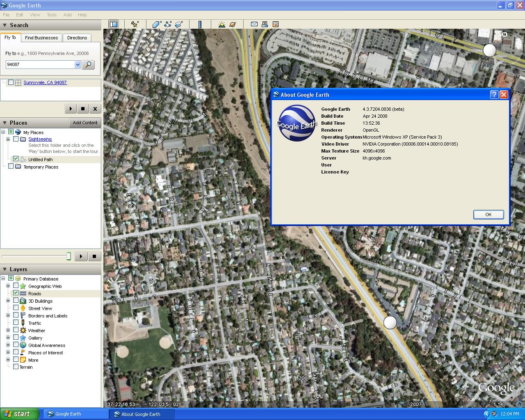Collapse the Layers panel triangle
Screen dimensions: 525x420
[x=5, y=269]
